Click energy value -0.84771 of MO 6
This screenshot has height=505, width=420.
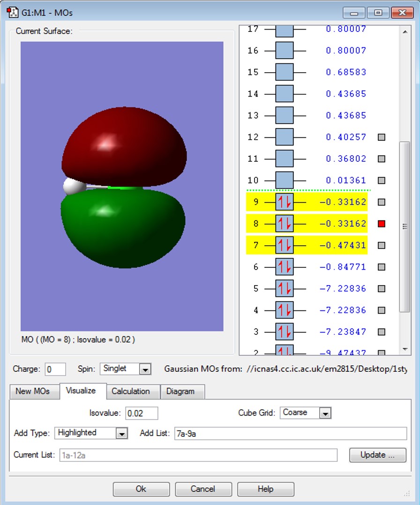click(343, 267)
